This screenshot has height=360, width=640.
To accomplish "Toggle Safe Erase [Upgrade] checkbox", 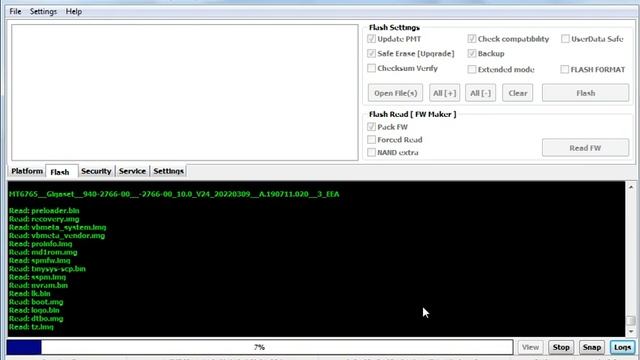I will point(371,53).
